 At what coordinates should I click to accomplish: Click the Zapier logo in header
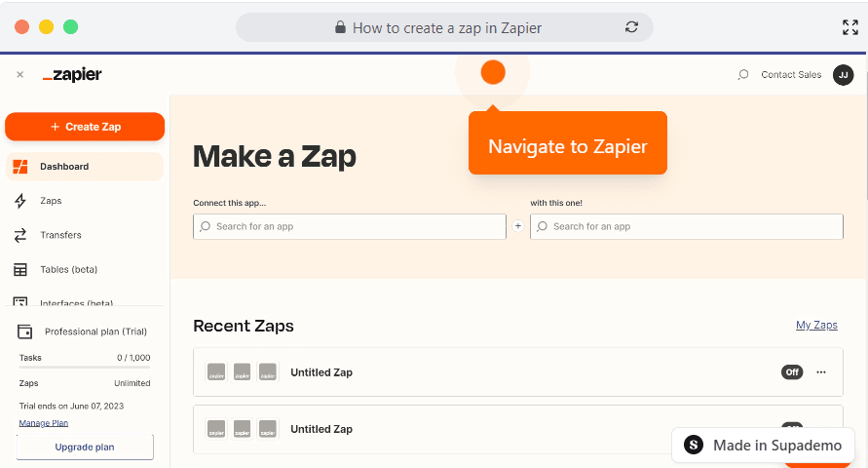(x=72, y=75)
